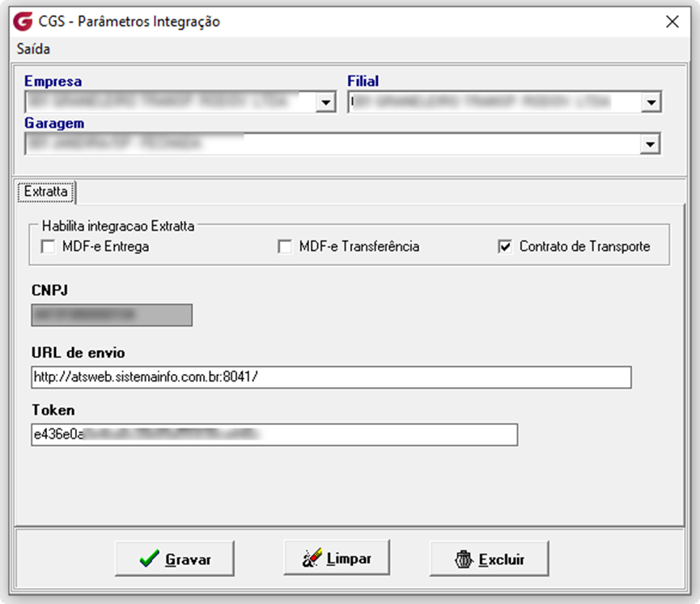The image size is (700, 604).
Task: Click the Habilita integracao Extratta label
Action: (x=118, y=226)
